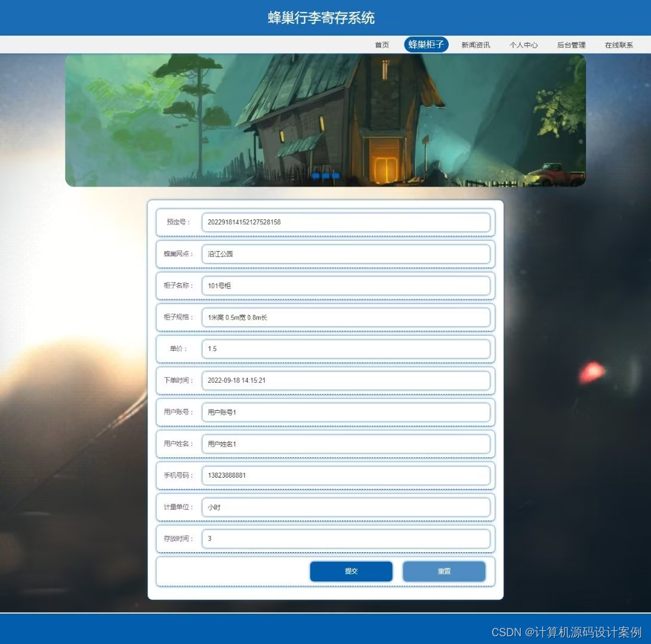Go to 新闻资讯 page

point(476,45)
